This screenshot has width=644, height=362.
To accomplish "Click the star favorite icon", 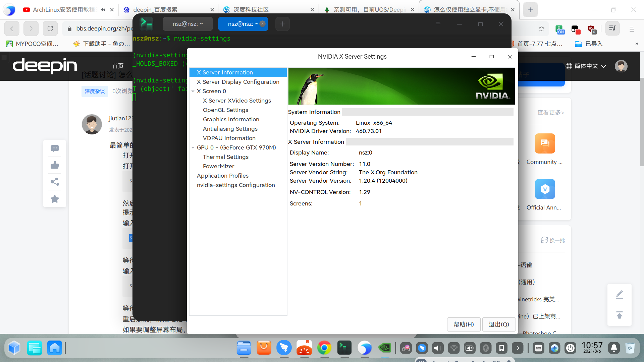I will click(x=55, y=199).
